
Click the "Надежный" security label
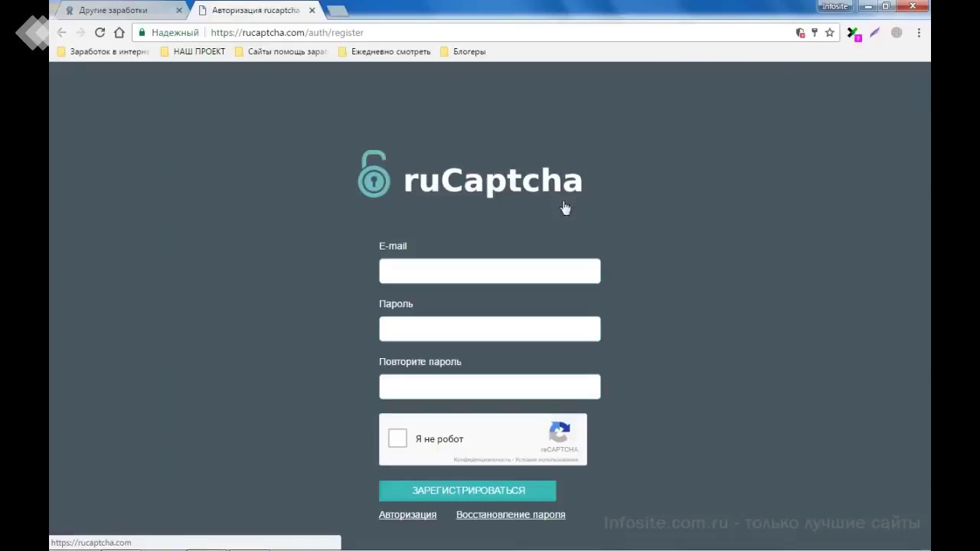175,33
